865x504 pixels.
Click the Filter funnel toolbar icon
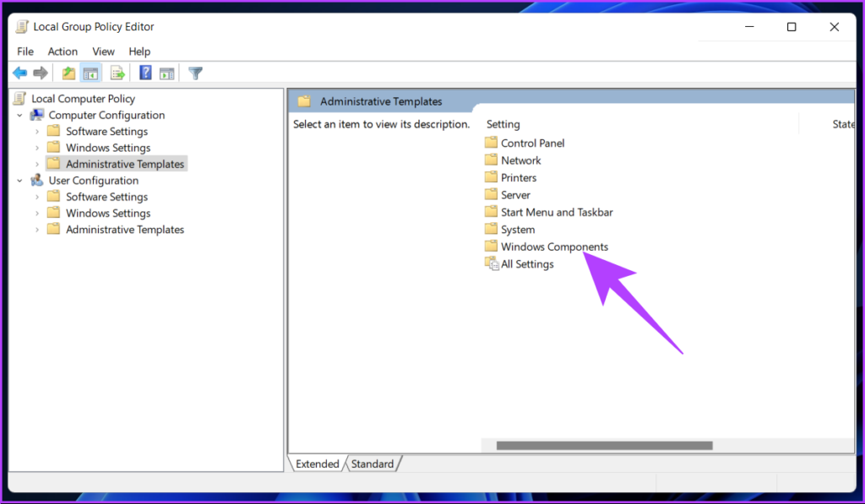click(x=195, y=73)
